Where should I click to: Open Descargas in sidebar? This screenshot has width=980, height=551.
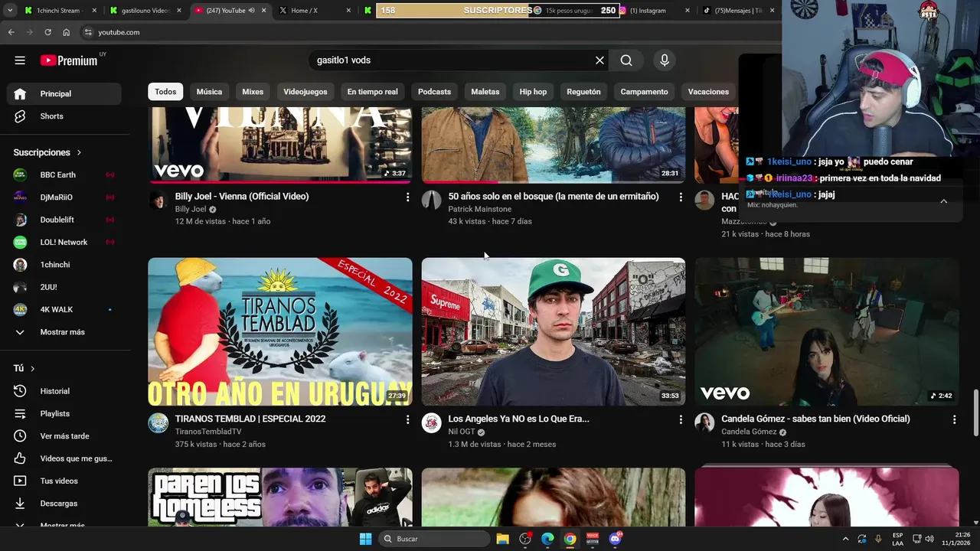click(64, 504)
